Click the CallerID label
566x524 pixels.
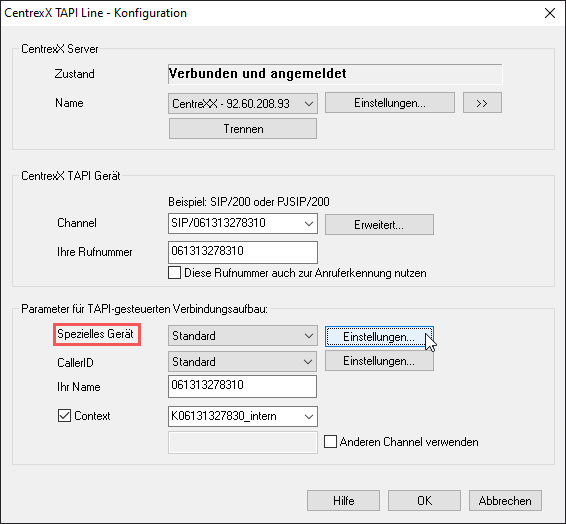point(75,362)
